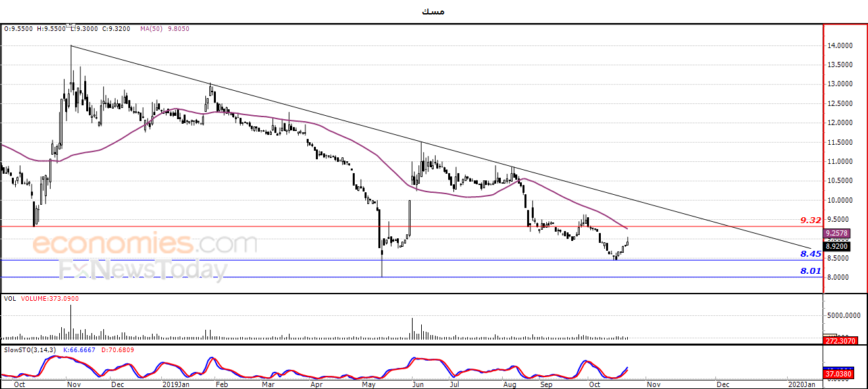The width and height of the screenshot is (868, 389).
Task: Click the Feb date axis label
Action: 222,383
